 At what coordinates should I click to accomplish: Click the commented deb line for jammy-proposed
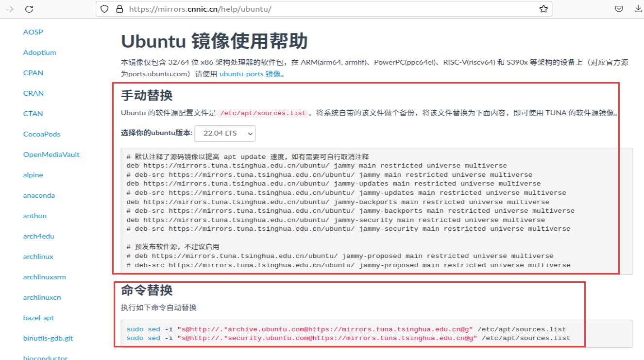(340, 256)
